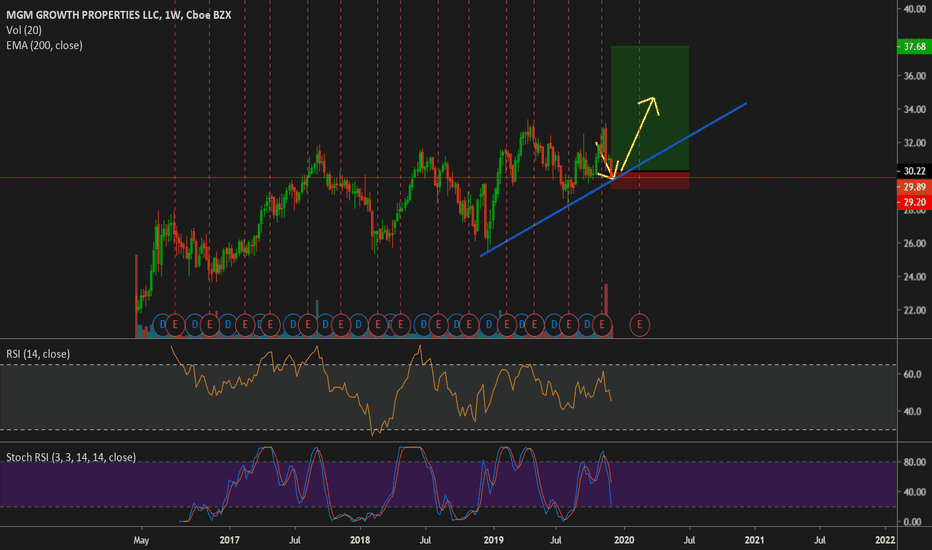Viewport: 932px width, 550px height.
Task: Click the red 29.89 price tag
Action: click(x=914, y=187)
